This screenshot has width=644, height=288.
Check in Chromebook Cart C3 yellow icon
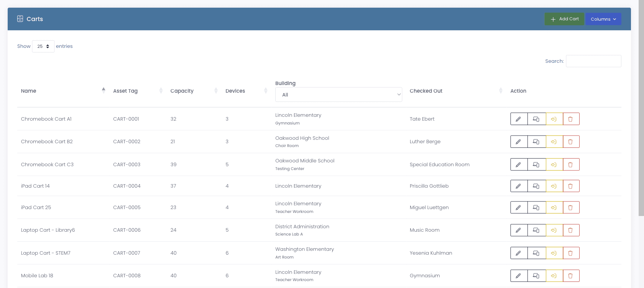(554, 165)
